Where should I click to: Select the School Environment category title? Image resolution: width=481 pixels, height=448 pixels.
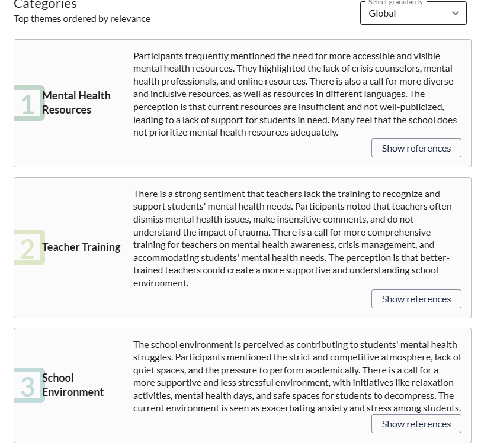coord(73,385)
